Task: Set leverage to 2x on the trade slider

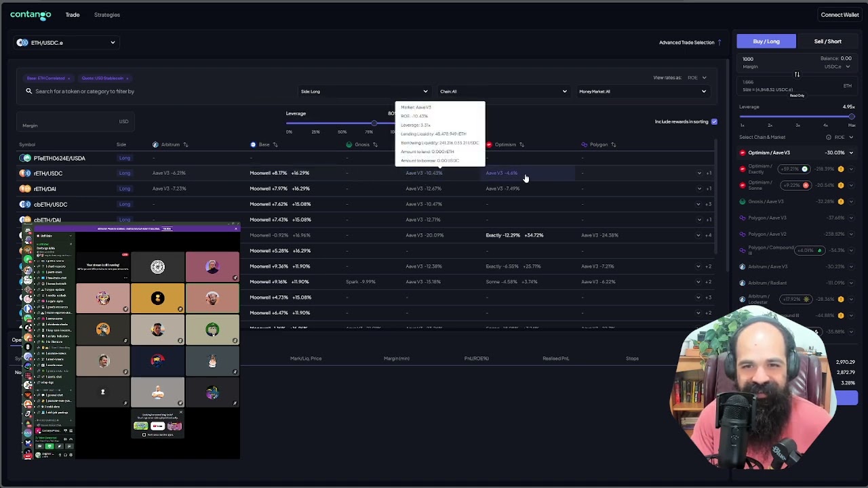Action: click(x=770, y=125)
